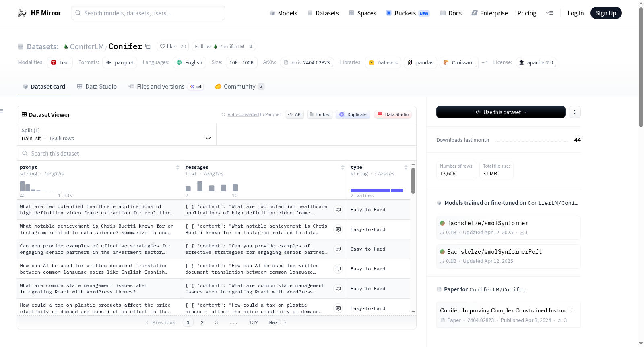Click the ConiferLM tree avatar icon

pyautogui.click(x=66, y=47)
